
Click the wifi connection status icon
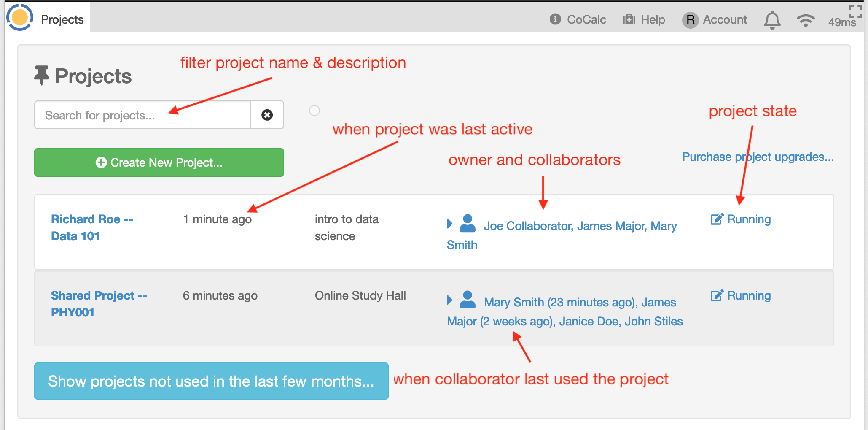tap(805, 20)
